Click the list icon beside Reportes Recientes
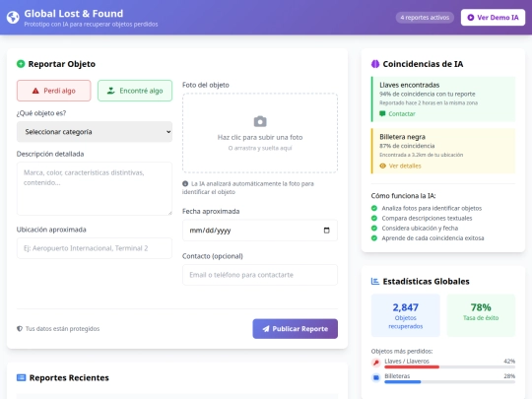 (22, 377)
